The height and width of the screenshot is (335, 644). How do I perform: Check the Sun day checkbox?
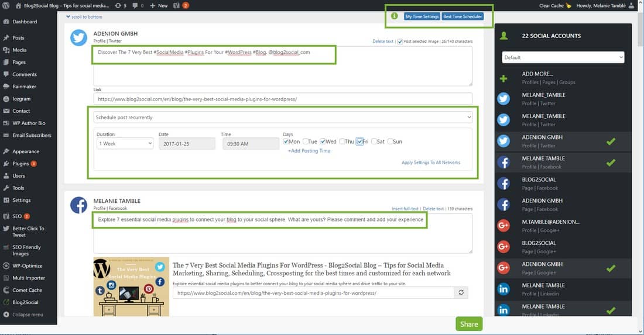(390, 141)
